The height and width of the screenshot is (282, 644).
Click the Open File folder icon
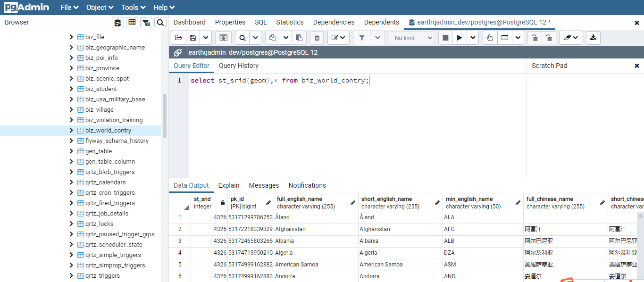178,38
